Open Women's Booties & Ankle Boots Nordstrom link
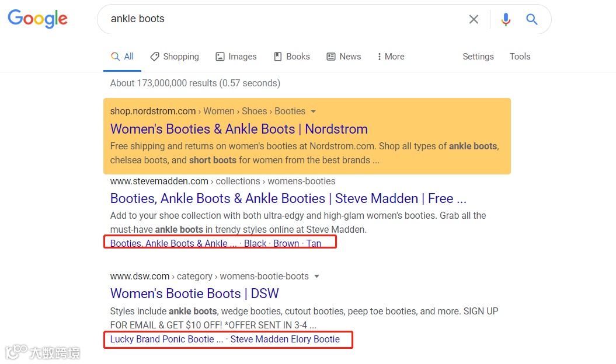 (x=239, y=129)
